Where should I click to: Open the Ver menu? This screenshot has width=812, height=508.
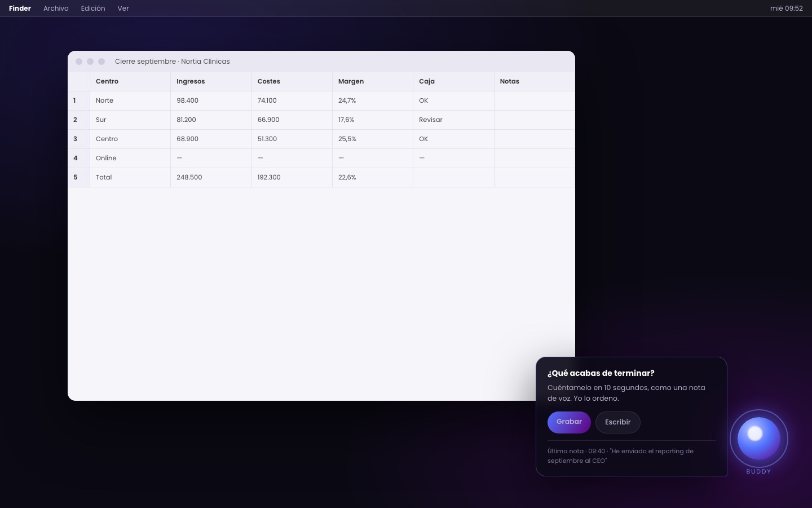[x=123, y=8]
